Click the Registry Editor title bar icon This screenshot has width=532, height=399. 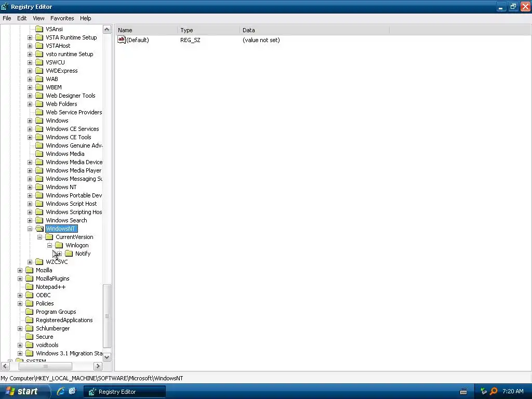5,6
